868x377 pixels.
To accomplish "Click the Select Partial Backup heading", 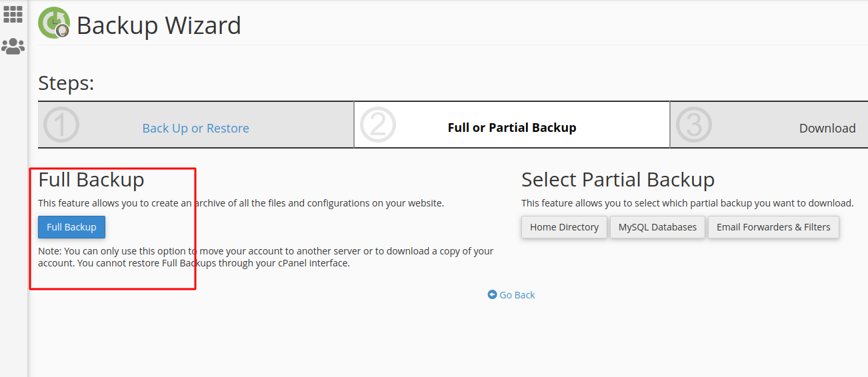I will [x=617, y=180].
